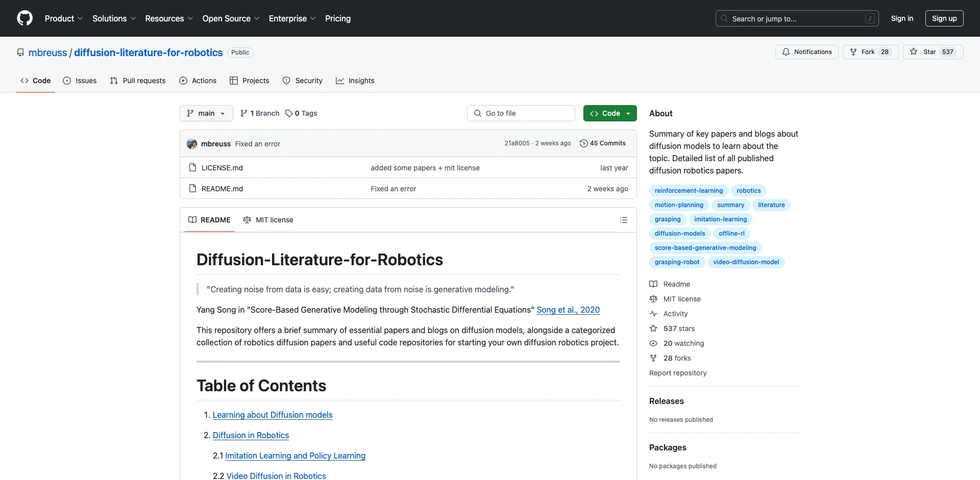Open mbreuss user profile link
The width and height of the screenshot is (980, 480).
pyautogui.click(x=47, y=53)
